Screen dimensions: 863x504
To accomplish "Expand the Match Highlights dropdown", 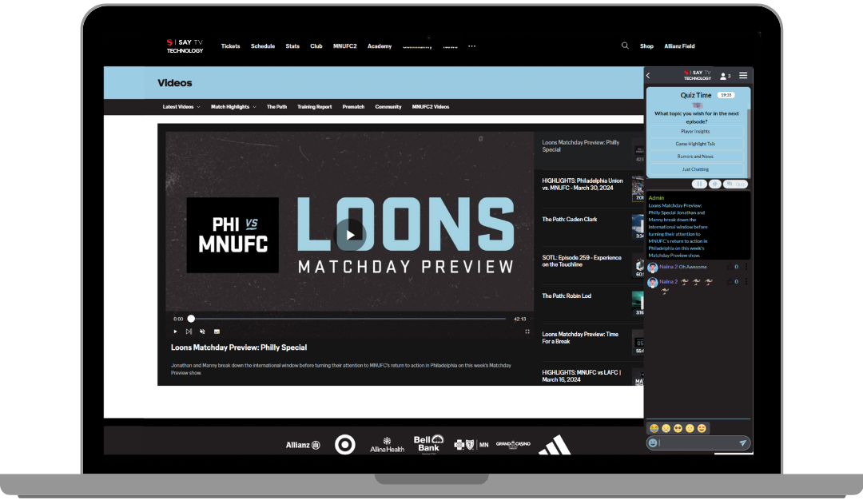I will pyautogui.click(x=233, y=107).
